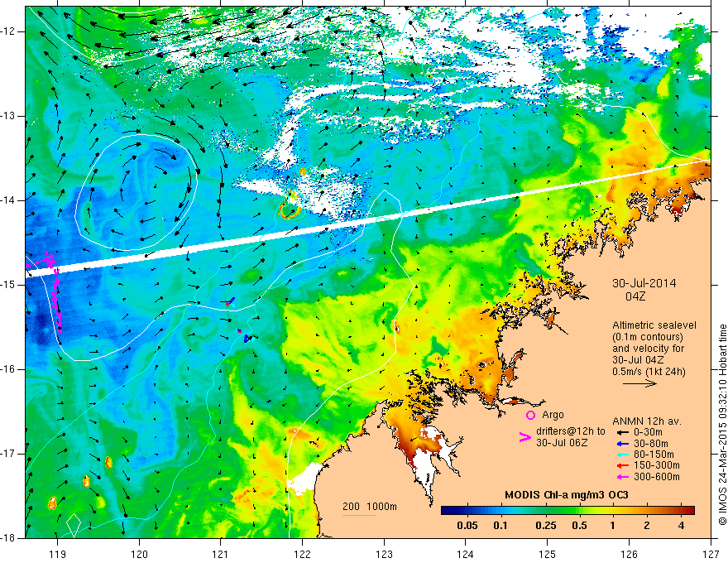Click the 'drifters@12h to' legend label
728x563 pixels.
(x=571, y=431)
